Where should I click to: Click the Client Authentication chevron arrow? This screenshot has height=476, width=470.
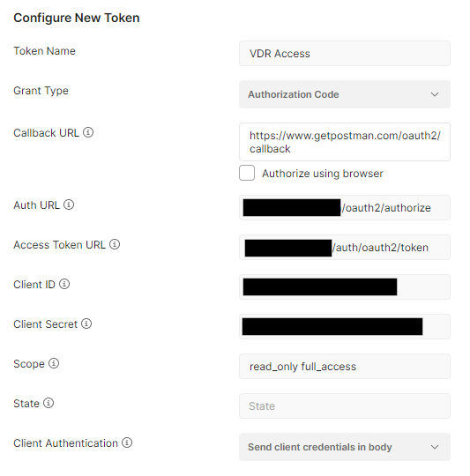coord(435,447)
